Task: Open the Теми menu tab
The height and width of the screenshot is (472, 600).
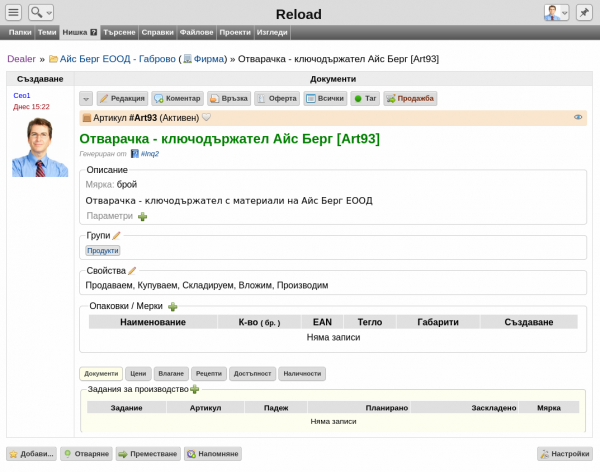Action: tap(47, 33)
